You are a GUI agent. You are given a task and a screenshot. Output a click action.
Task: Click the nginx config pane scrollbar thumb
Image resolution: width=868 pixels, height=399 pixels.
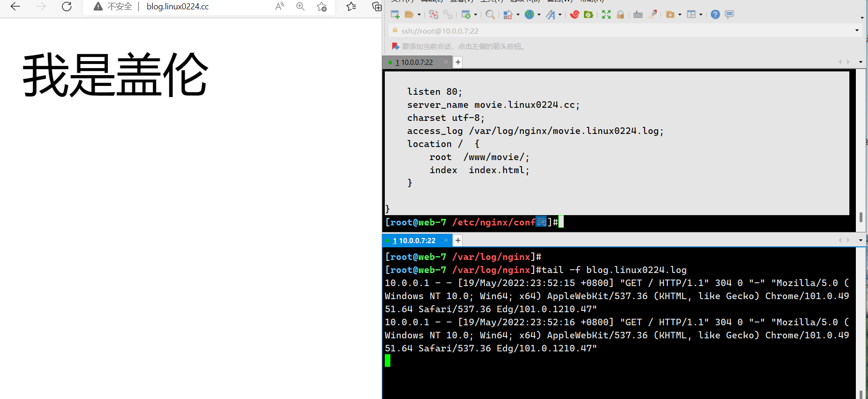point(861,217)
